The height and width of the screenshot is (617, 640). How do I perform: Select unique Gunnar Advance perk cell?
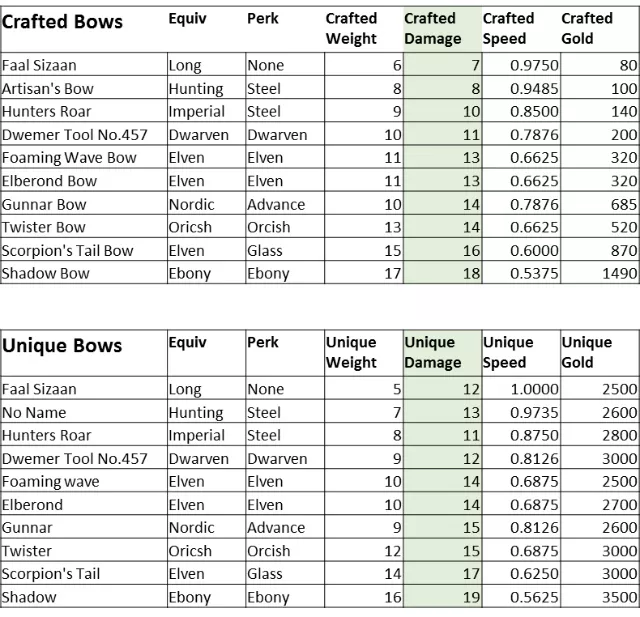285,528
